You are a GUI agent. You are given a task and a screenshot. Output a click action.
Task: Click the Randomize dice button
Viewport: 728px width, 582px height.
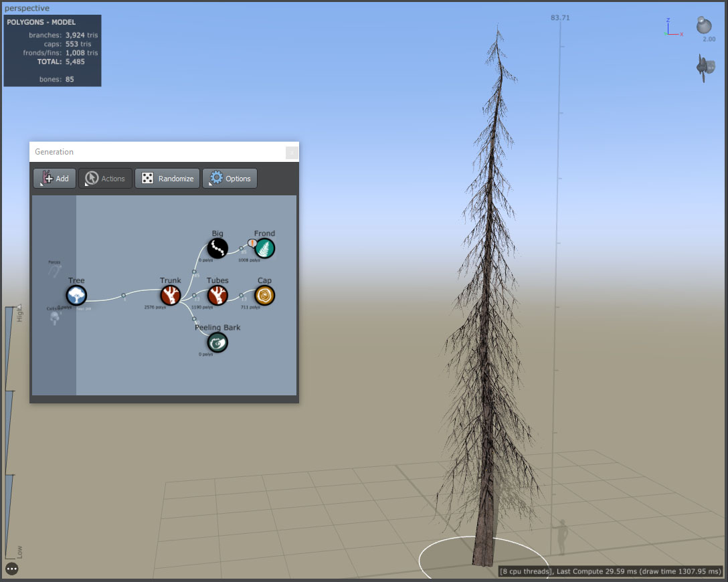pos(167,178)
